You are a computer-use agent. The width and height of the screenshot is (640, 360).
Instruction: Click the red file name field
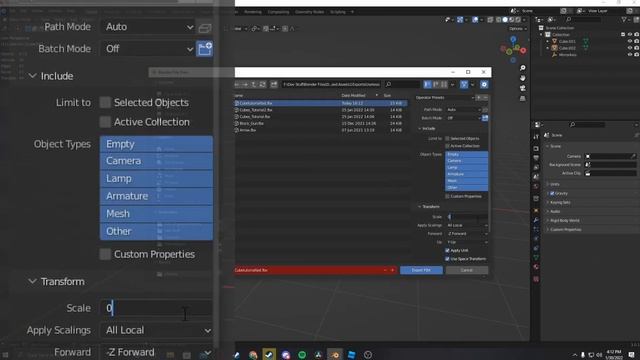[309, 270]
